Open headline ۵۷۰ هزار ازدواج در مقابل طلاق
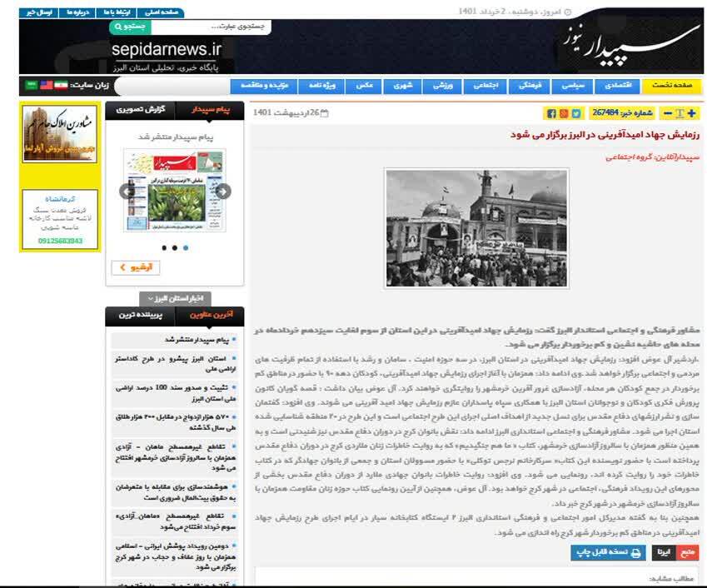The height and width of the screenshot is (588, 707). pyautogui.click(x=175, y=422)
